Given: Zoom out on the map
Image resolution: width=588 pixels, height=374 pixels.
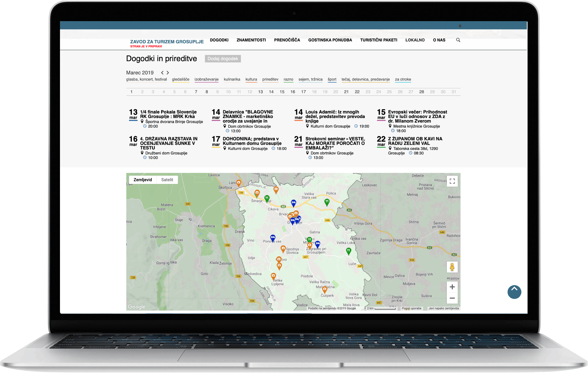Looking at the screenshot, I should coord(452,298).
